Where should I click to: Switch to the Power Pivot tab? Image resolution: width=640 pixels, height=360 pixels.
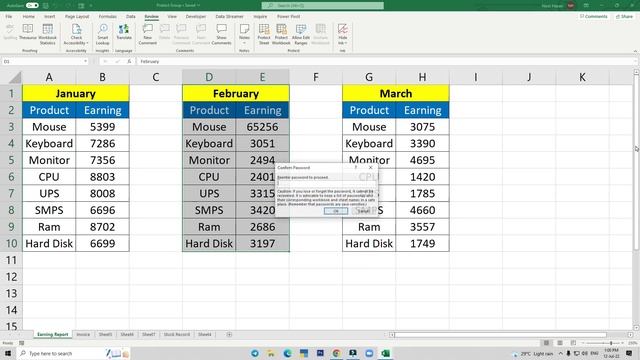288,16
